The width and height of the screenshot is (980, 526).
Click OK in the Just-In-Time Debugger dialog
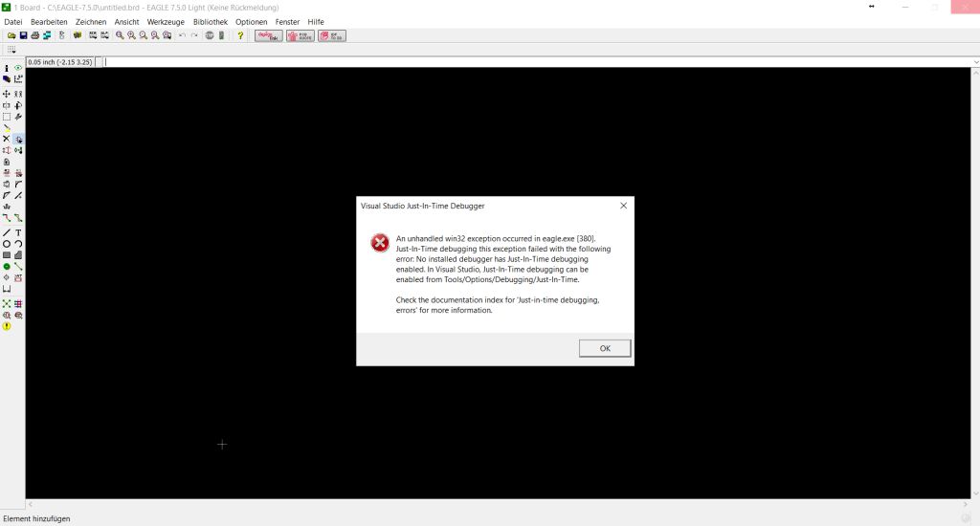pyautogui.click(x=605, y=348)
